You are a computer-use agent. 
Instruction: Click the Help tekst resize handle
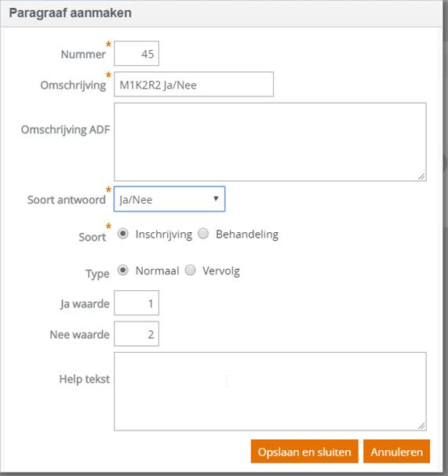click(x=422, y=426)
